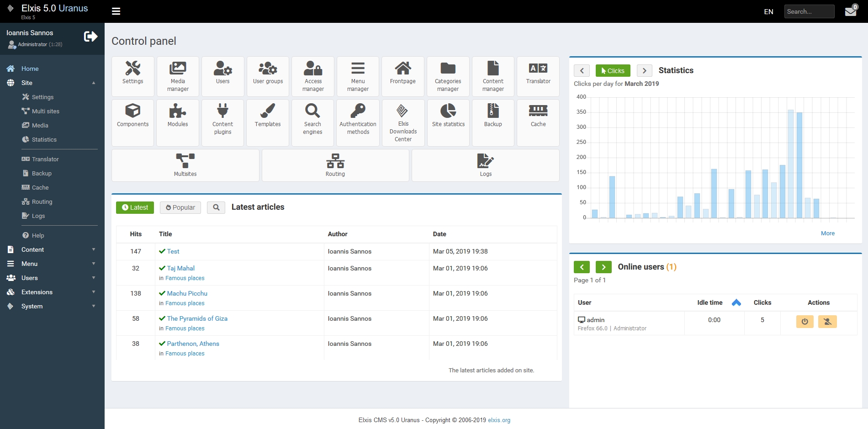868x429 pixels.
Task: Force logout admin user power button
Action: [805, 322]
